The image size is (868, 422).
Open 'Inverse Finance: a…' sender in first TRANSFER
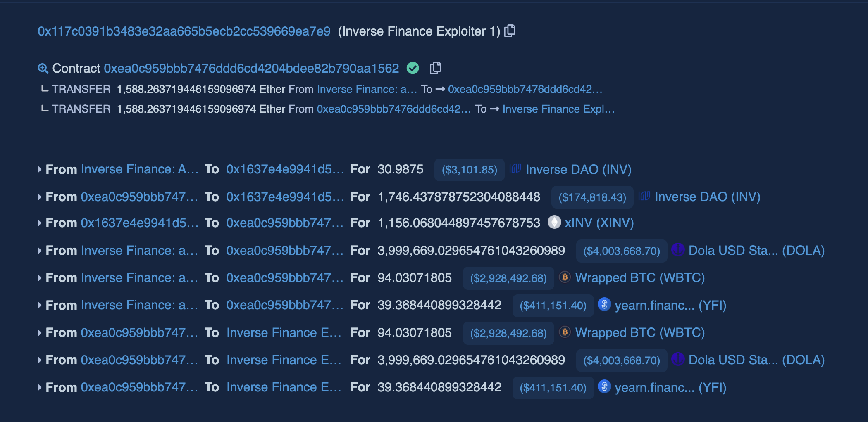[x=367, y=89]
